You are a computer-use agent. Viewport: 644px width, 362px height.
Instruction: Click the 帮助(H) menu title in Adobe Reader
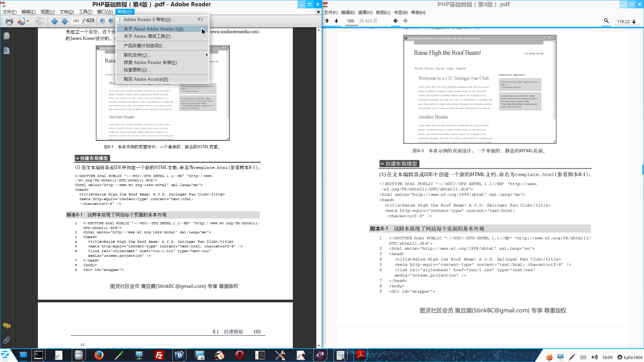point(125,12)
